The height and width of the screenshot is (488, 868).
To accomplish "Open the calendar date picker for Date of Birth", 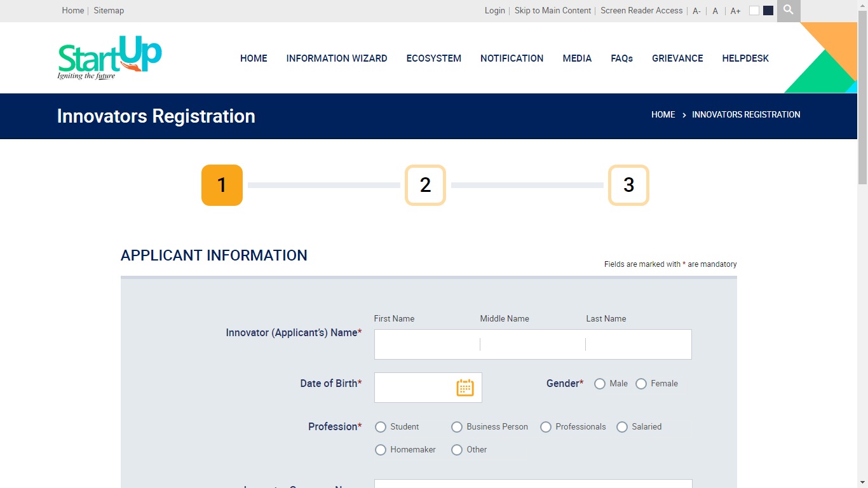I will pos(465,387).
